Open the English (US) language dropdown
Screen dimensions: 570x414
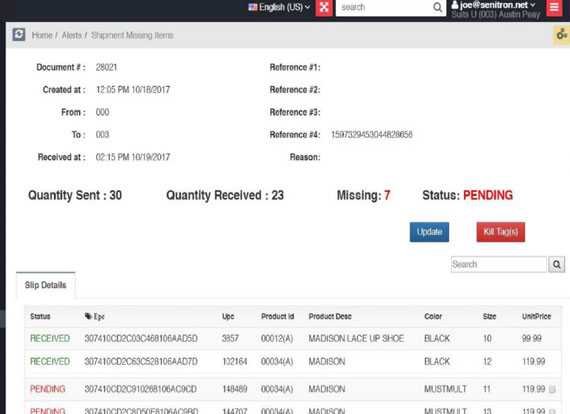coord(279,7)
